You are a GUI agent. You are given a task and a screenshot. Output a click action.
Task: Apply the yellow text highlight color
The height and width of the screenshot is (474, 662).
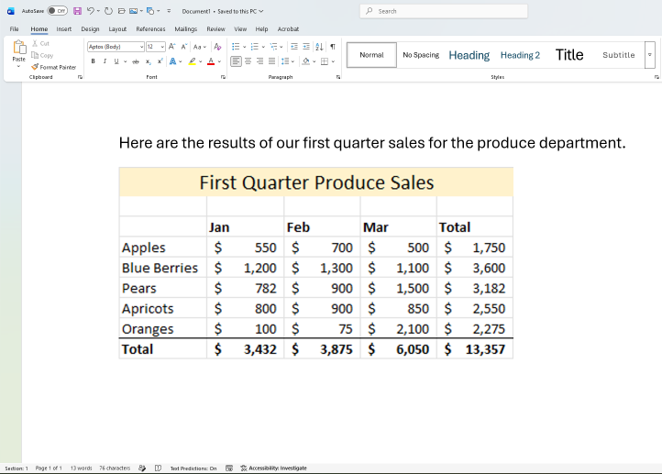point(192,62)
